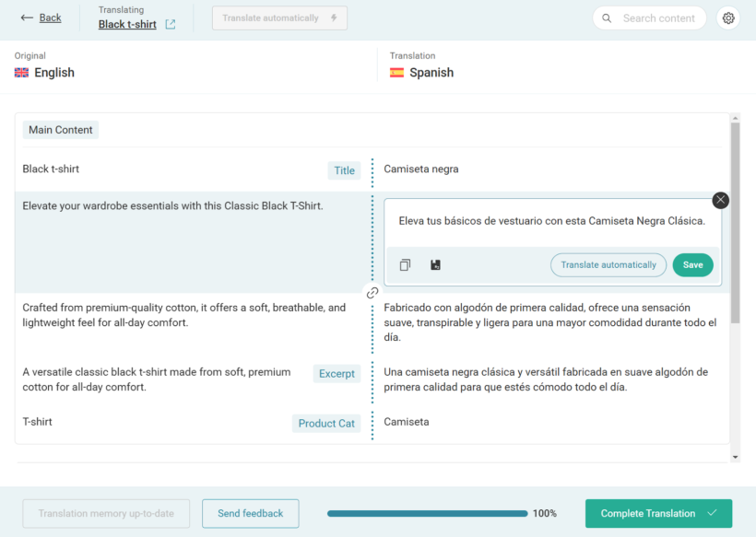Viewport: 756px width, 537px height.
Task: Click the translation progress bar
Action: pos(427,513)
